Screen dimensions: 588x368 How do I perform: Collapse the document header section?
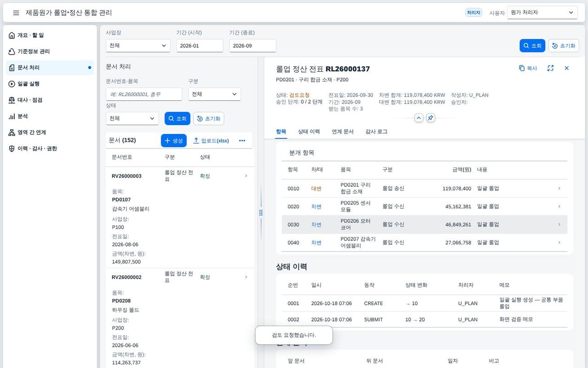(419, 118)
